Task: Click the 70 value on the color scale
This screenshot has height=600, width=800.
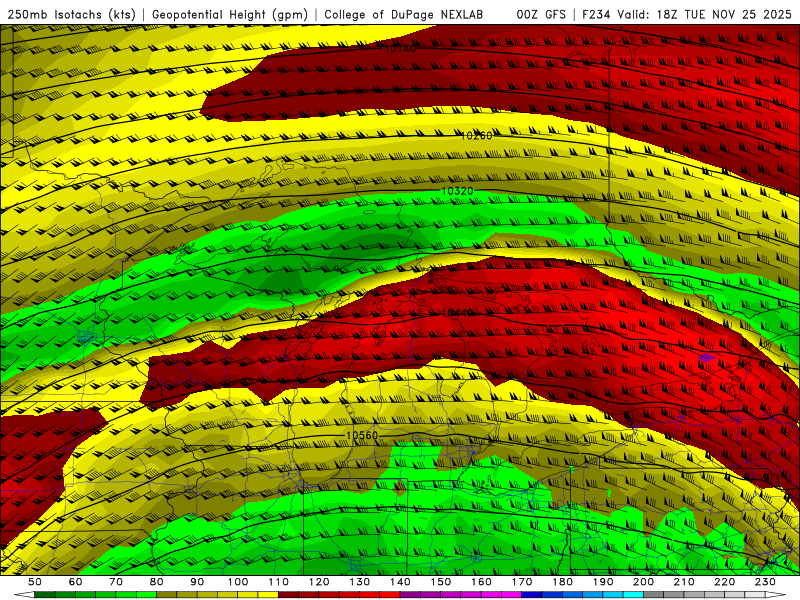Action: tap(116, 582)
